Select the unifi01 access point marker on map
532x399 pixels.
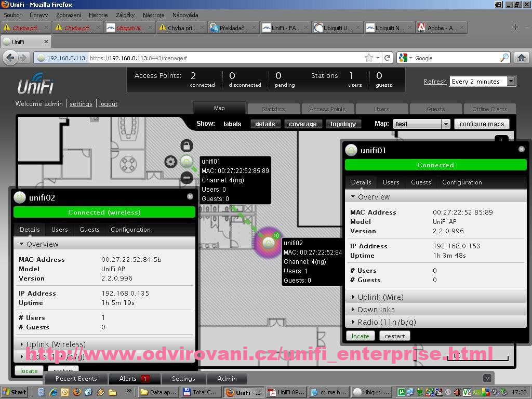click(187, 162)
